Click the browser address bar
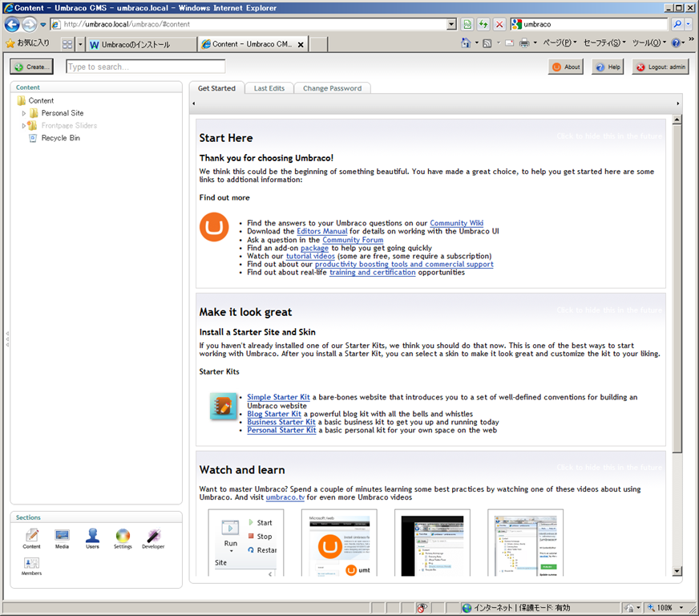The width and height of the screenshot is (699, 616). (248, 25)
